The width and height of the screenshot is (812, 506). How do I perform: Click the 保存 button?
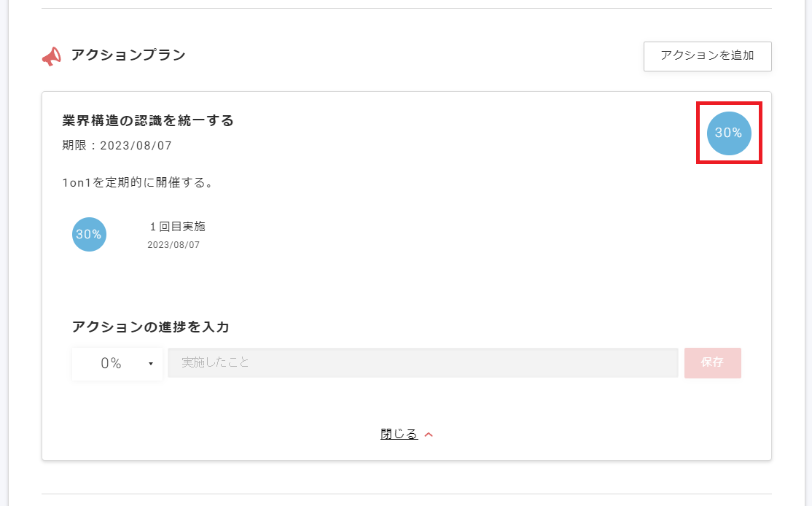click(x=712, y=363)
